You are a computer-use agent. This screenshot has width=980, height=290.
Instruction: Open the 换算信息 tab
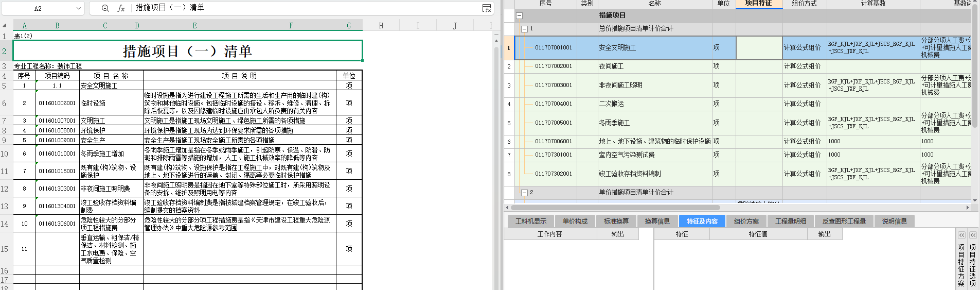point(657,221)
